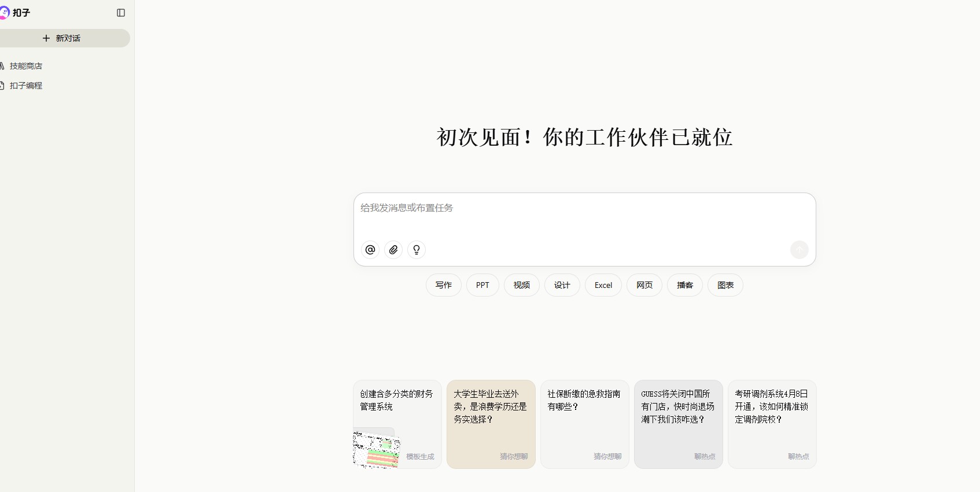This screenshot has height=492, width=980.
Task: Focus the 给我发消息或布置任务 input box
Action: 584,217
